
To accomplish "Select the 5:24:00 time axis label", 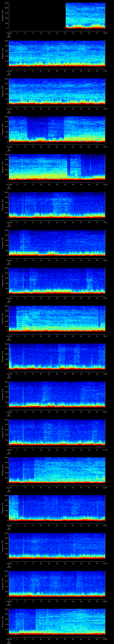I will coord(9,601).
